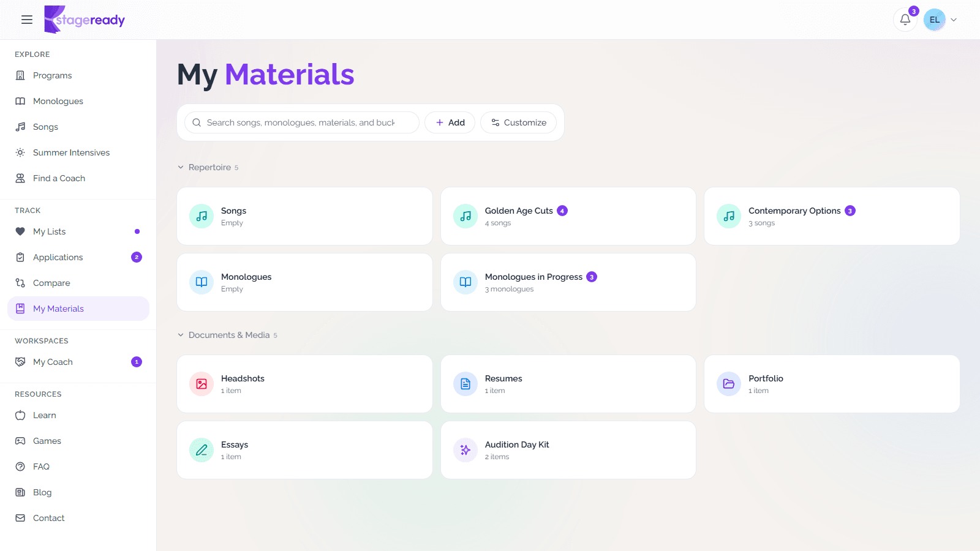The height and width of the screenshot is (551, 980).
Task: Click the Headshots card title
Action: tap(243, 378)
